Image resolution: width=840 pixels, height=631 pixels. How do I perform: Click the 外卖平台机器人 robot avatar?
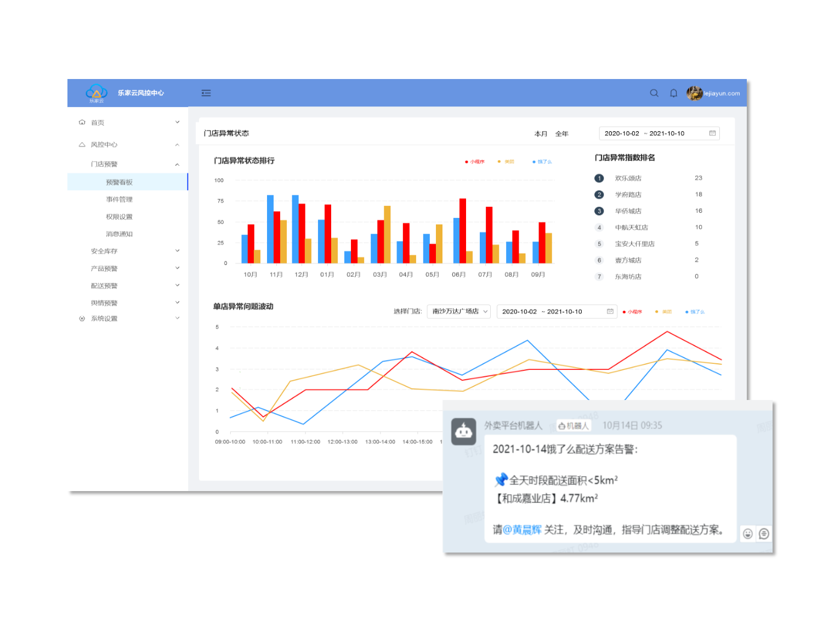(x=464, y=431)
